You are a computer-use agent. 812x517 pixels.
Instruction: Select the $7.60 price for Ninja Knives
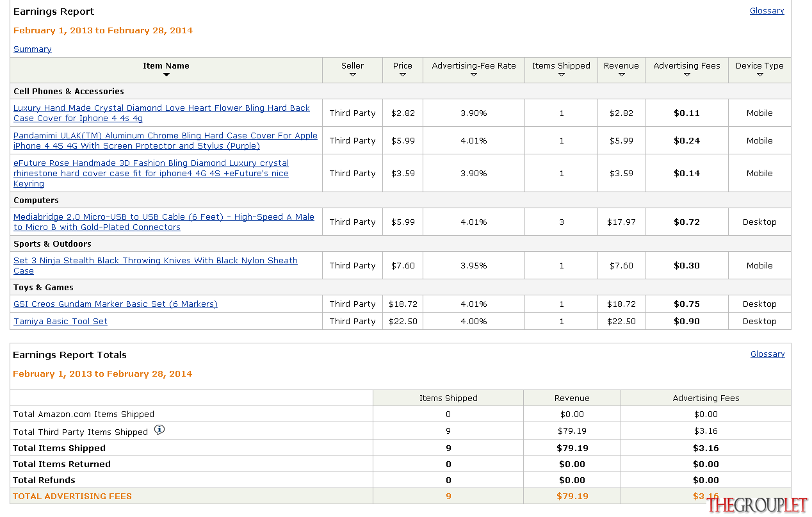click(x=403, y=266)
